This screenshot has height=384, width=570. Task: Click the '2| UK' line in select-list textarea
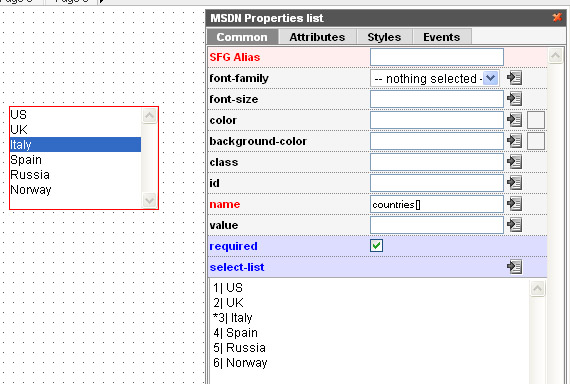click(228, 303)
